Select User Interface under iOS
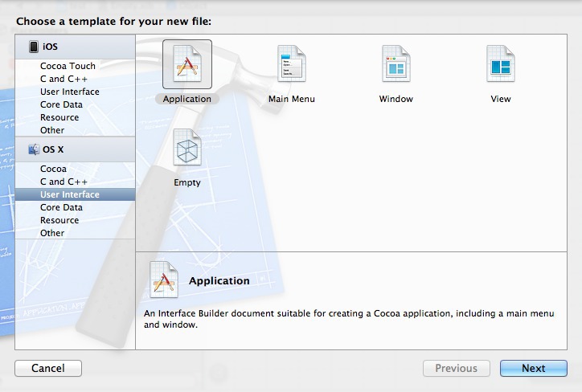 point(70,92)
